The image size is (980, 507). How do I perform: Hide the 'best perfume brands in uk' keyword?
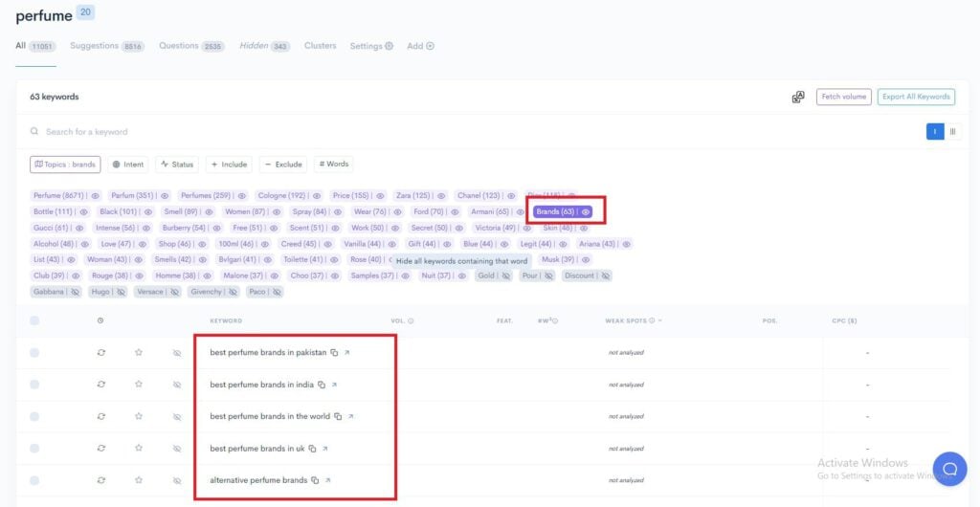[177, 449]
